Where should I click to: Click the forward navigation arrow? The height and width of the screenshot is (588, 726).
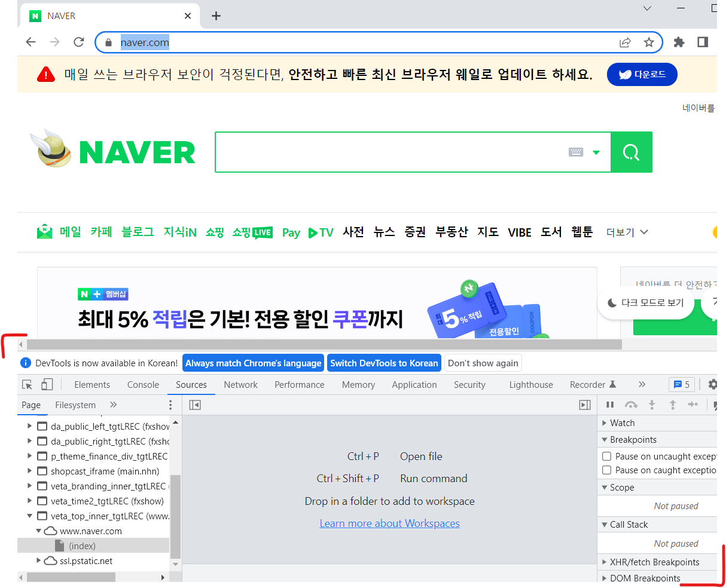(54, 42)
